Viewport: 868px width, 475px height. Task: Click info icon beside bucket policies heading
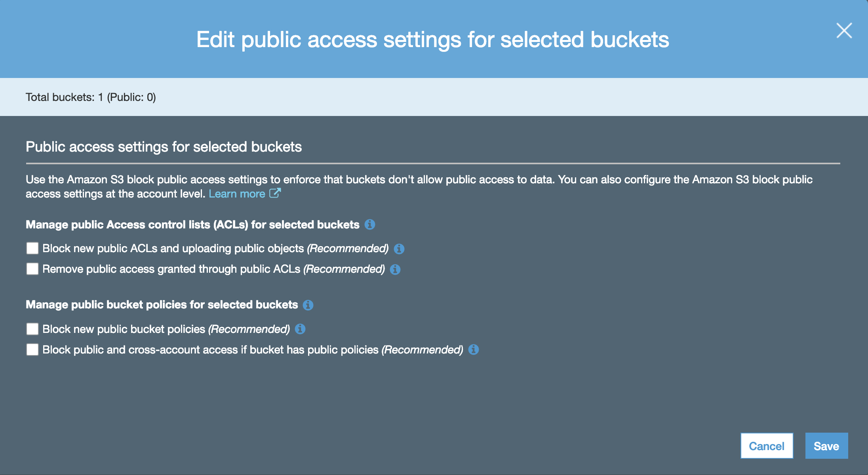[308, 305]
